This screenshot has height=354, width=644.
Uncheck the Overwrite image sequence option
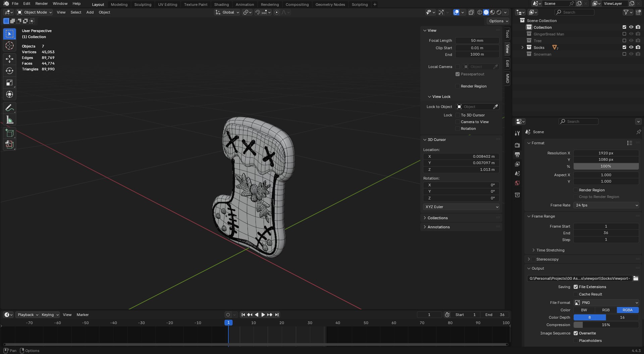[576, 333]
